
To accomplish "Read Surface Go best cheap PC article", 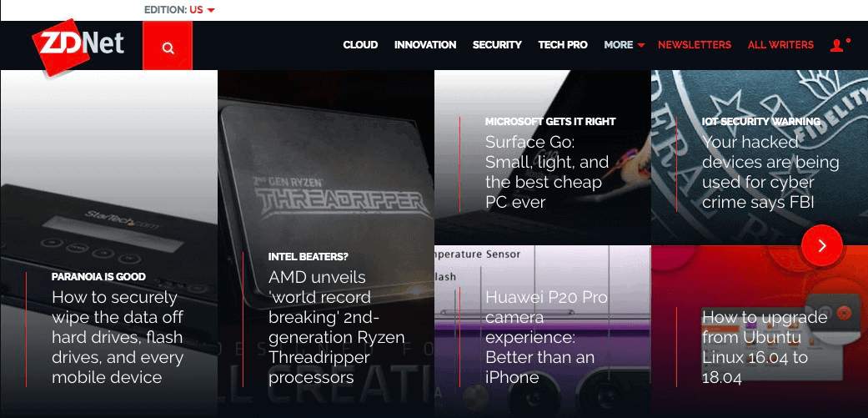I will pos(547,172).
